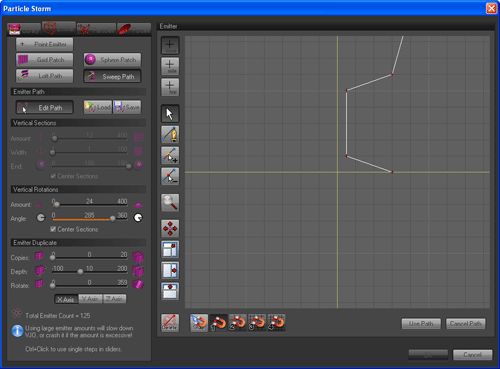Switch to the side view button

click(x=170, y=66)
